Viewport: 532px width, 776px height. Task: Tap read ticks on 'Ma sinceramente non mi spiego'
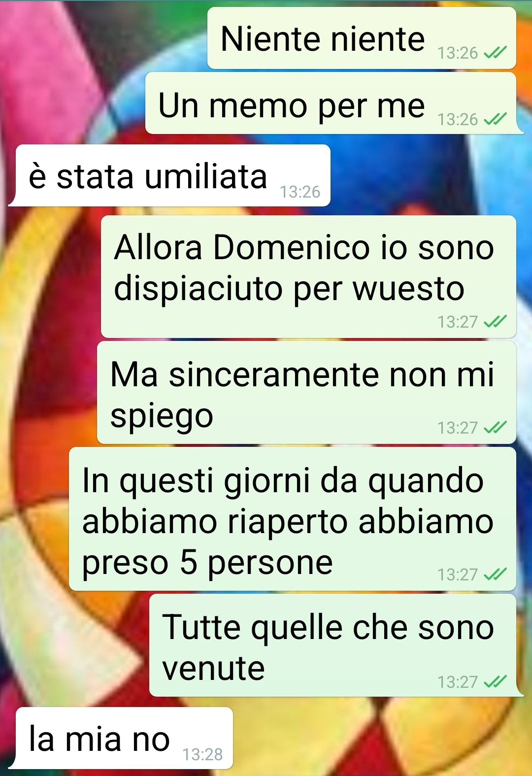pyautogui.click(x=495, y=427)
